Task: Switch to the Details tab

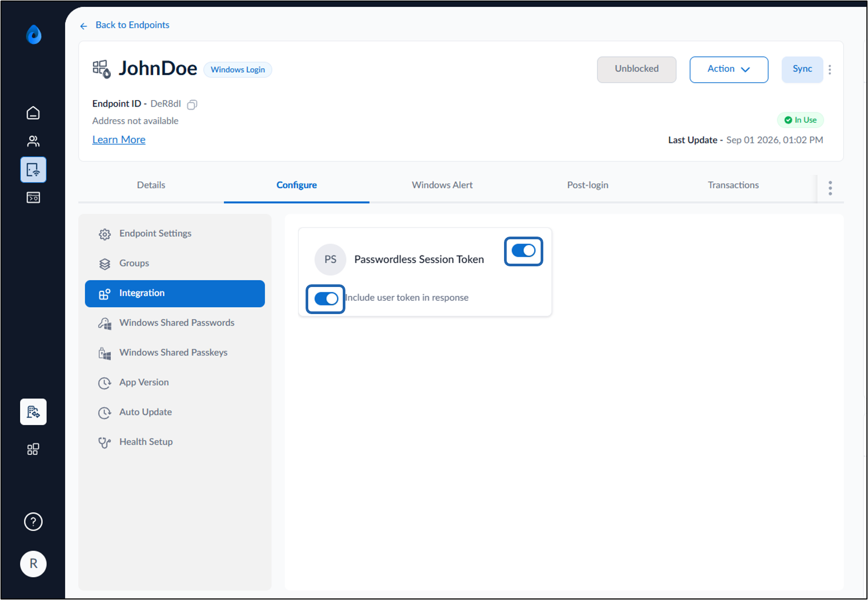Action: 151,185
